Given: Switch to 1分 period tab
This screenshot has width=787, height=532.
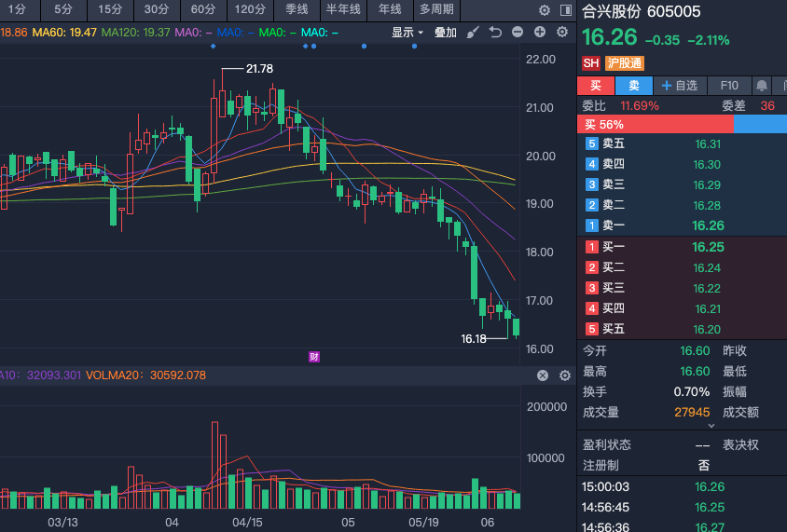Looking at the screenshot, I should [x=19, y=9].
